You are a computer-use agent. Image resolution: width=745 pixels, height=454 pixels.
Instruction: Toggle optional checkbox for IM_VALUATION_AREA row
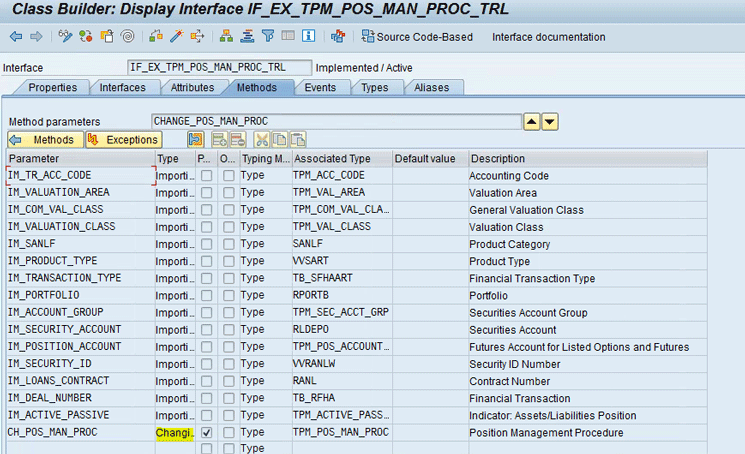(x=229, y=193)
